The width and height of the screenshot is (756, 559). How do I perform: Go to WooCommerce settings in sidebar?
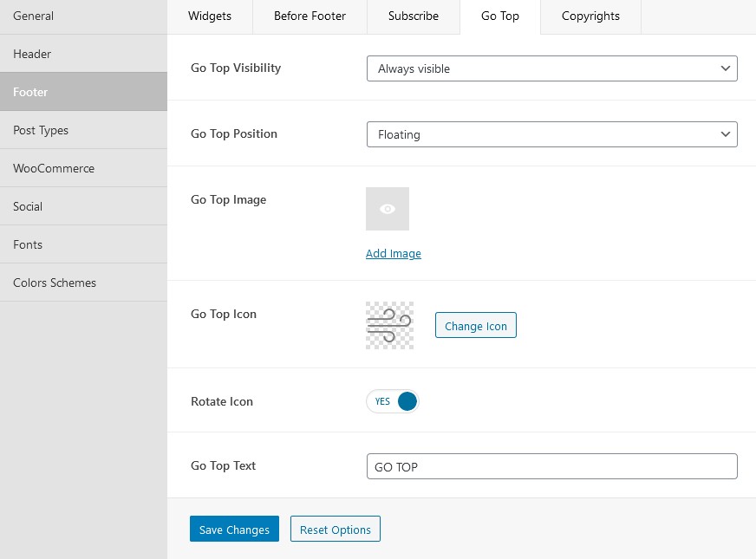pyautogui.click(x=83, y=168)
